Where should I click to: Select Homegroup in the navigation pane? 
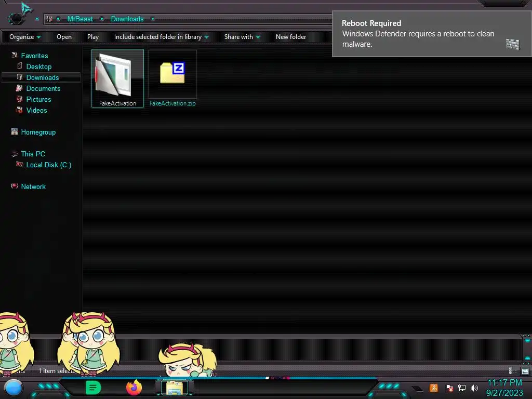pos(38,132)
